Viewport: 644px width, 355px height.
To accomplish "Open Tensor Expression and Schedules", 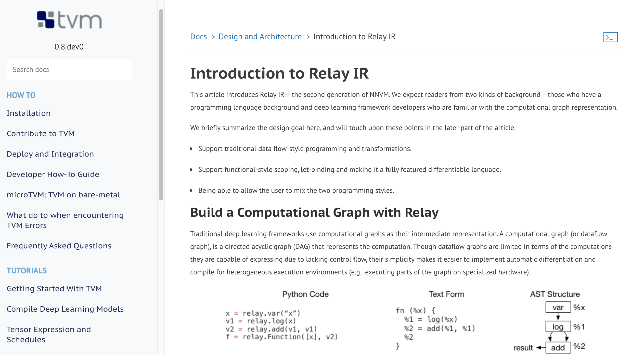I will tap(49, 334).
